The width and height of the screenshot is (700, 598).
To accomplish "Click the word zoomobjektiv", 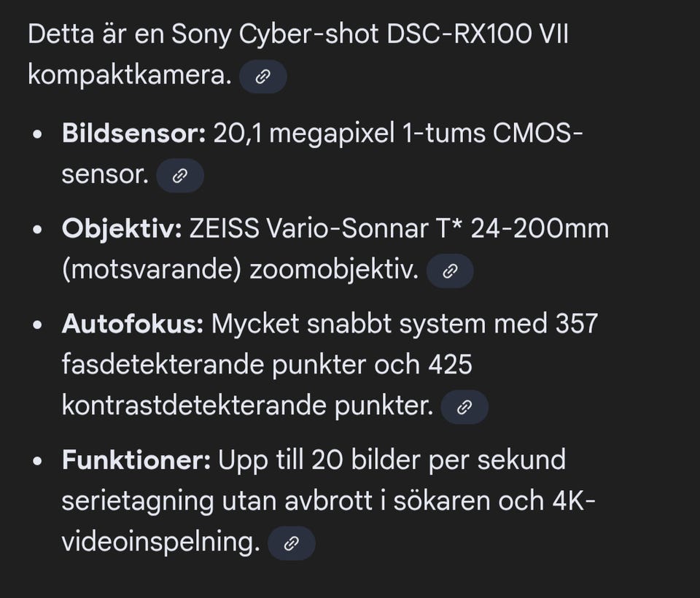I will pos(334,271).
